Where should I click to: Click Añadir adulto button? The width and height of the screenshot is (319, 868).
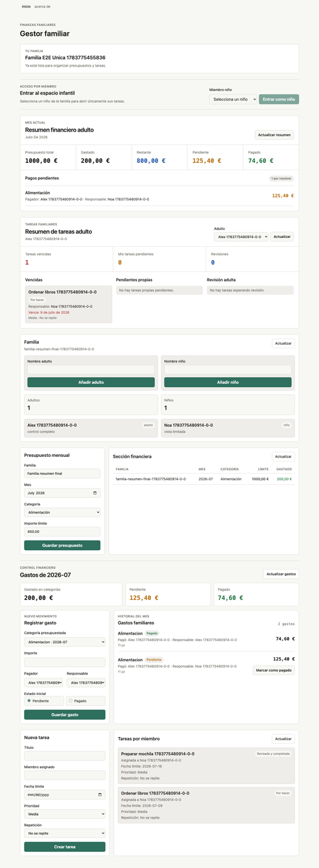(91, 382)
